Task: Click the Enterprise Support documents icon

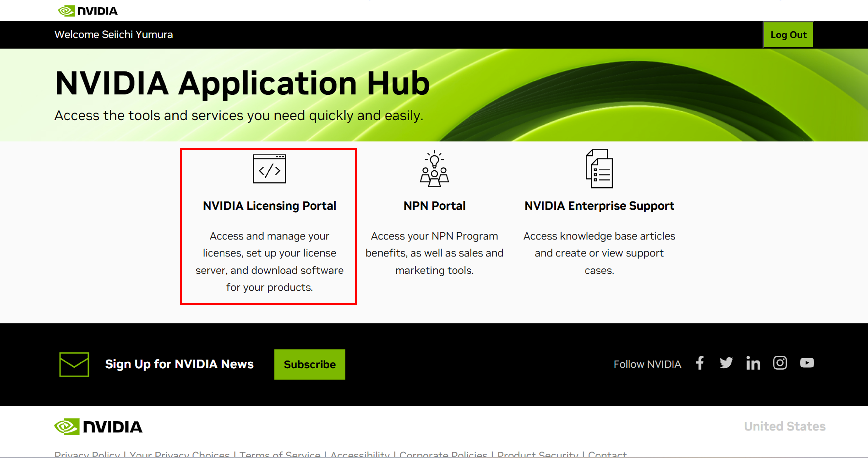Action: [x=599, y=169]
